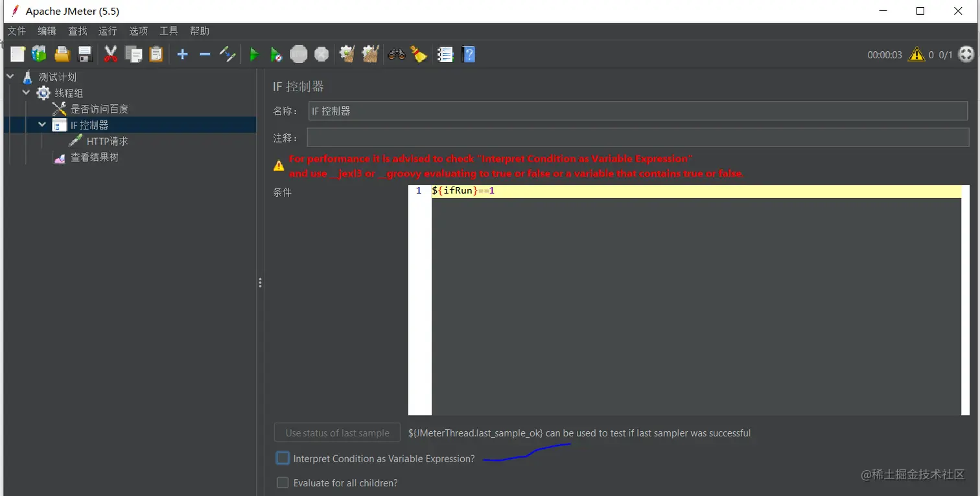Click the Reset search brush icon
Viewport: 980px width, 496px height.
[419, 54]
